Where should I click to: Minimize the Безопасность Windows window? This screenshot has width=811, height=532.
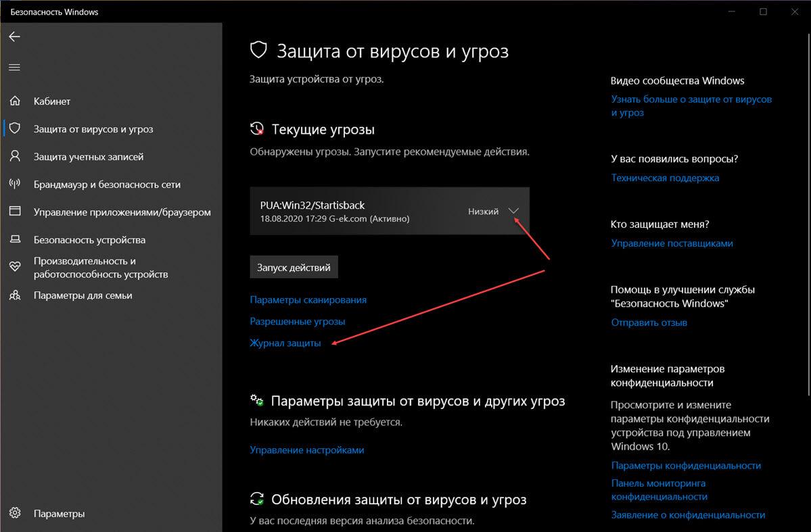731,11
